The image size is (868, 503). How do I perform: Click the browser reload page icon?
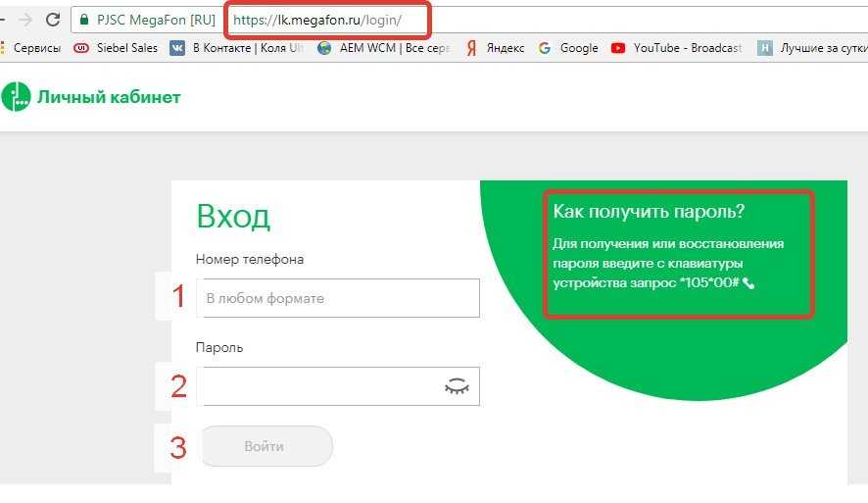click(53, 20)
